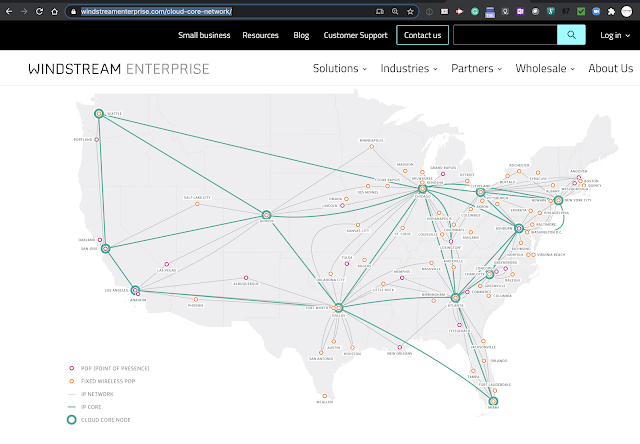Viewport: 640px width, 444px height.
Task: Click the IP Network legend entry
Action: coord(91,394)
